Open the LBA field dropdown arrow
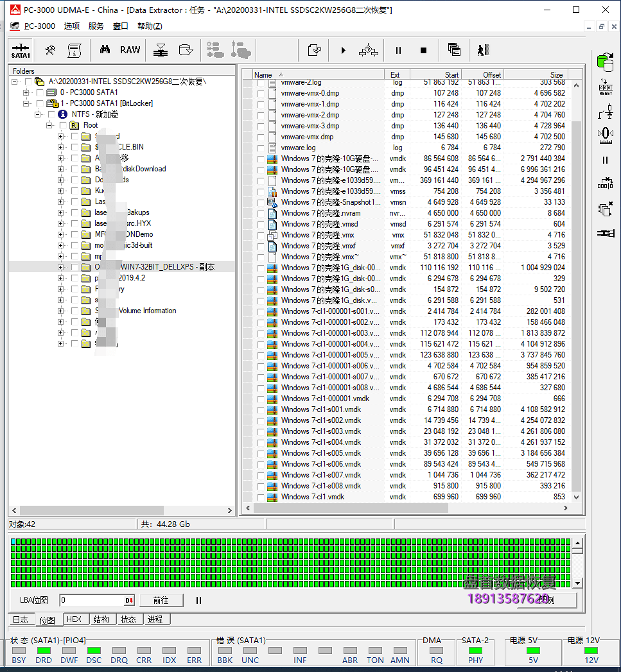Screen dimensions: 621x672 pos(129,600)
